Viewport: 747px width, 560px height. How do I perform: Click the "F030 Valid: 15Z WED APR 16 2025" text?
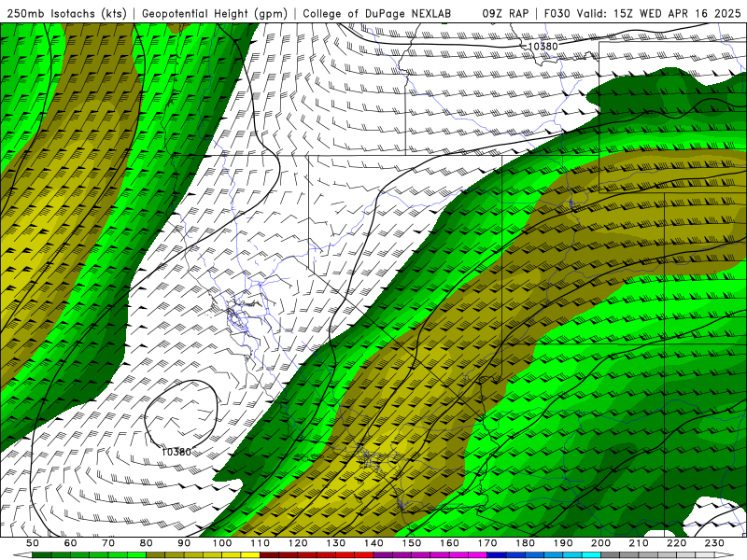(642, 13)
